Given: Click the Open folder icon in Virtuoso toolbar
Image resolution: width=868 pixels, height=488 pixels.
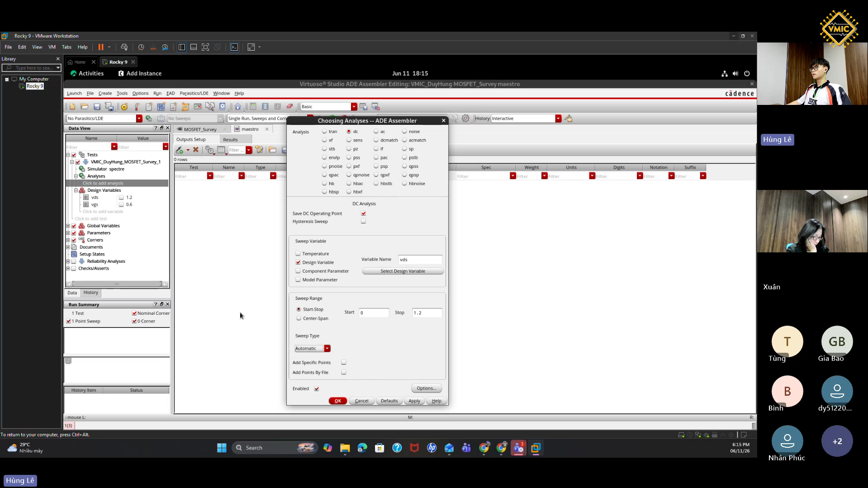Looking at the screenshot, I should (85, 107).
